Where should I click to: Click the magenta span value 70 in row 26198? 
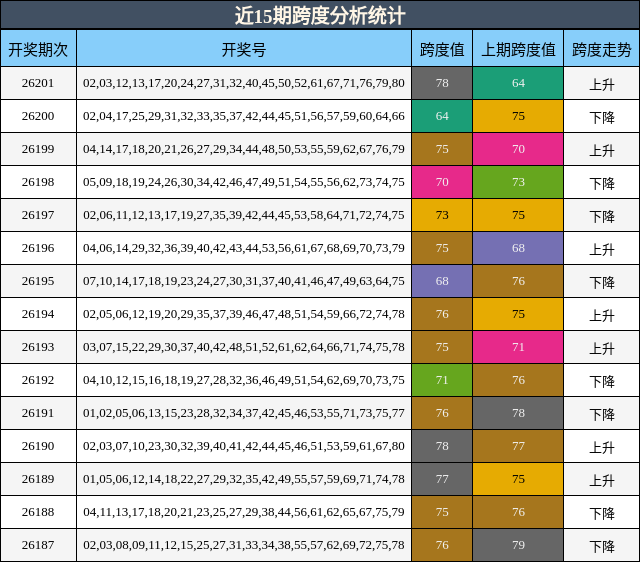pos(442,182)
